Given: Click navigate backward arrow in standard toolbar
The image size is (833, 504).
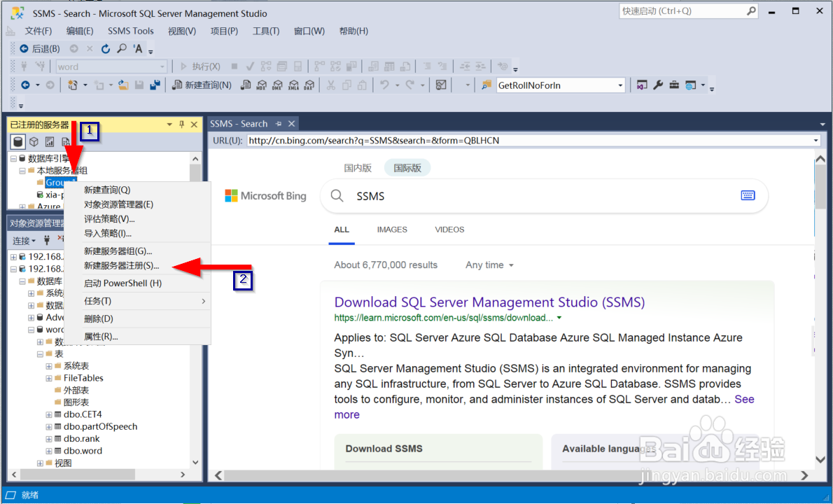Looking at the screenshot, I should pyautogui.click(x=25, y=85).
